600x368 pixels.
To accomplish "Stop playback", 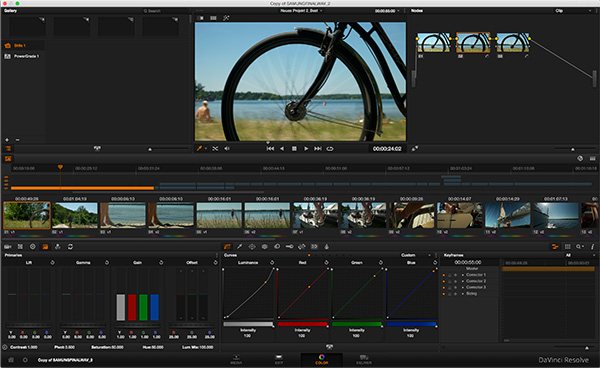I will (294, 149).
